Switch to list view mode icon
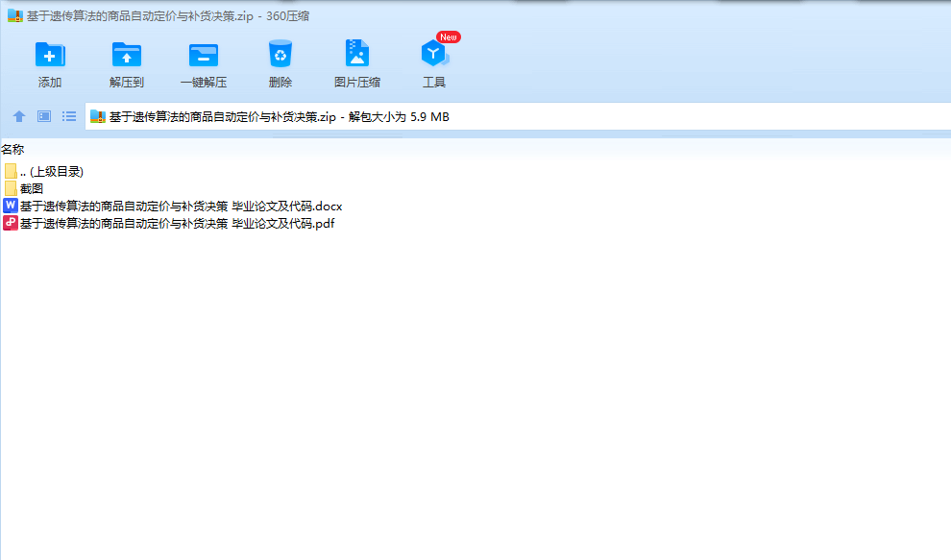Screen dimensions: 951x560 (x=69, y=116)
